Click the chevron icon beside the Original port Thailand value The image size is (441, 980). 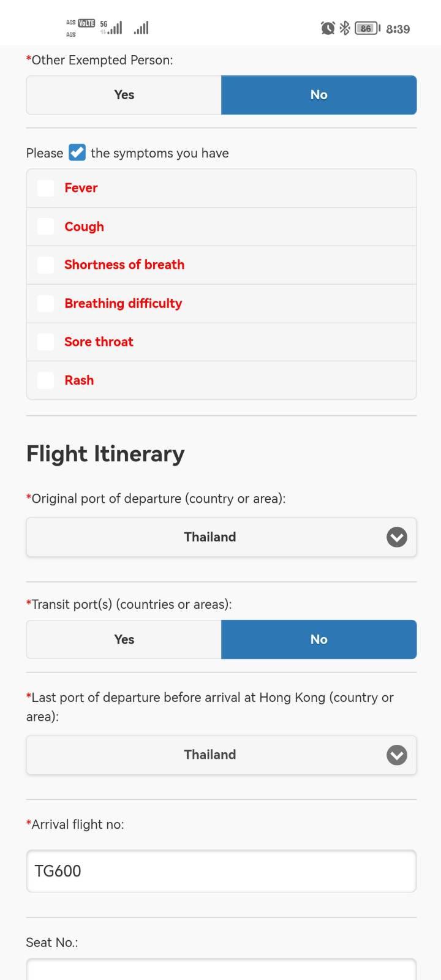coord(397,537)
